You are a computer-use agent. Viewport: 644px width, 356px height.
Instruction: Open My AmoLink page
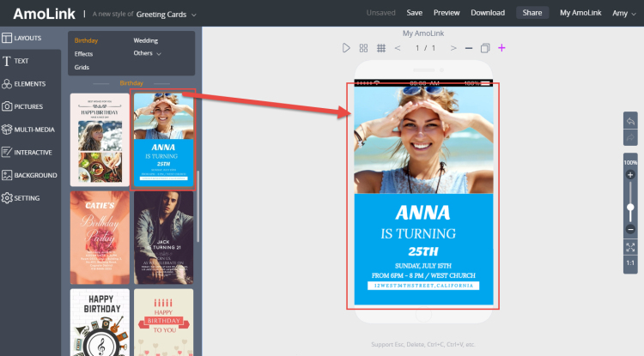tap(580, 13)
